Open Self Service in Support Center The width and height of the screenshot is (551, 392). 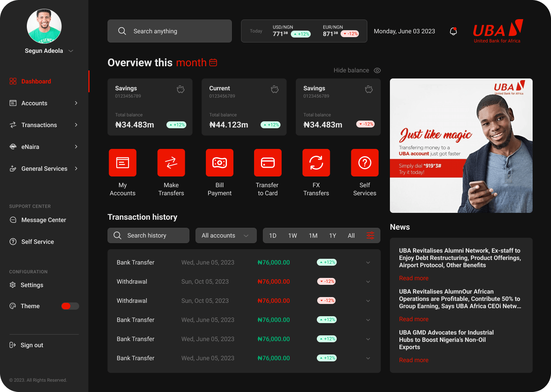pyautogui.click(x=37, y=242)
